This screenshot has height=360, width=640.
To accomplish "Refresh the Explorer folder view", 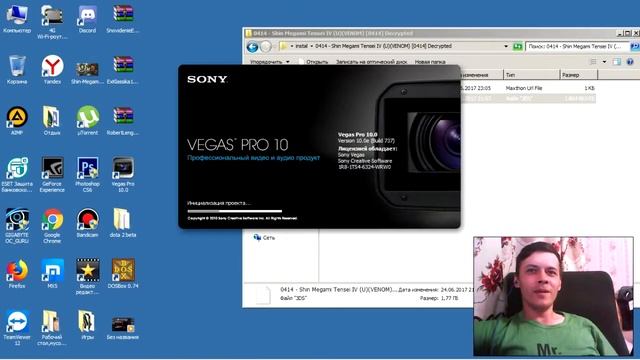I will pyautogui.click(x=518, y=47).
